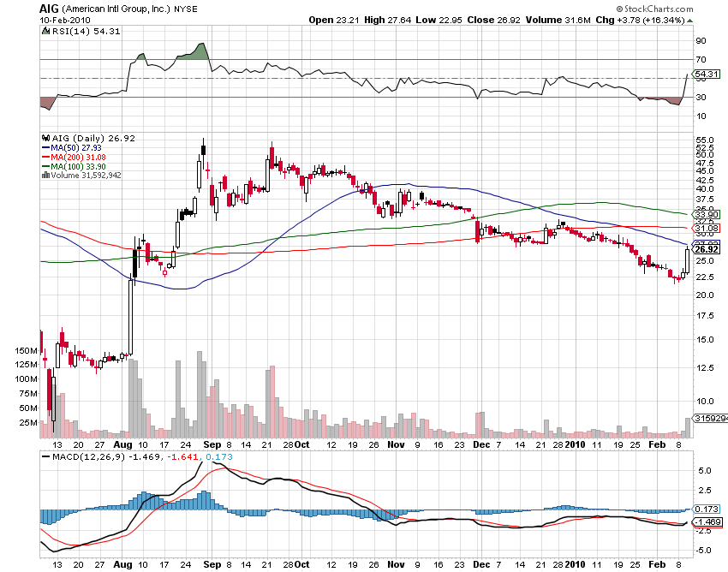Click the 10-Feb-2010 chart date
Image resolution: width=728 pixels, height=572 pixels.
point(65,20)
